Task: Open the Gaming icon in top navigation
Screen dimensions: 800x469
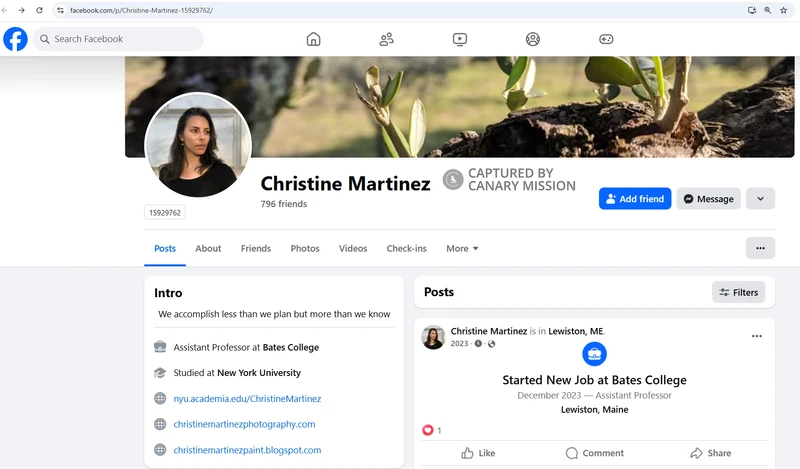Action: (x=606, y=39)
